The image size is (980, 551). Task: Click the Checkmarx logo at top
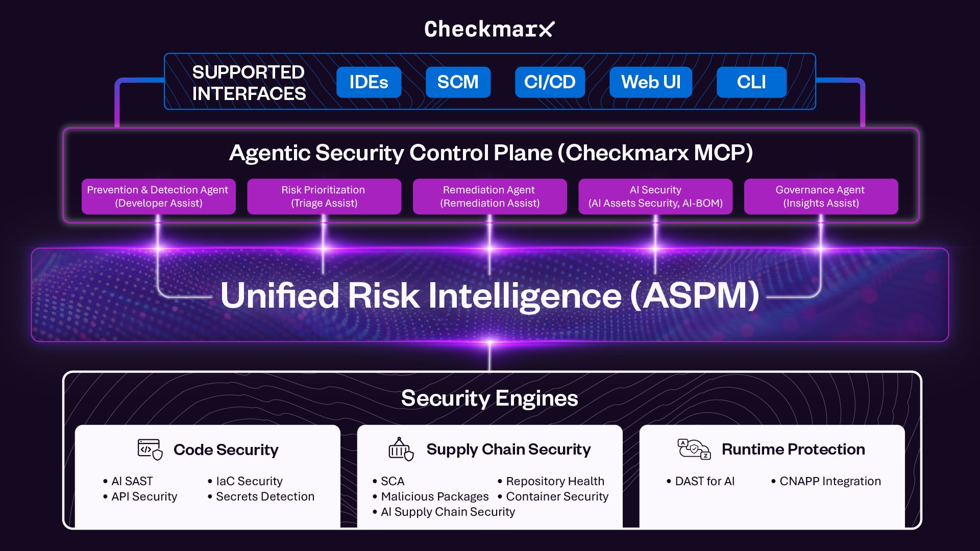click(x=489, y=29)
